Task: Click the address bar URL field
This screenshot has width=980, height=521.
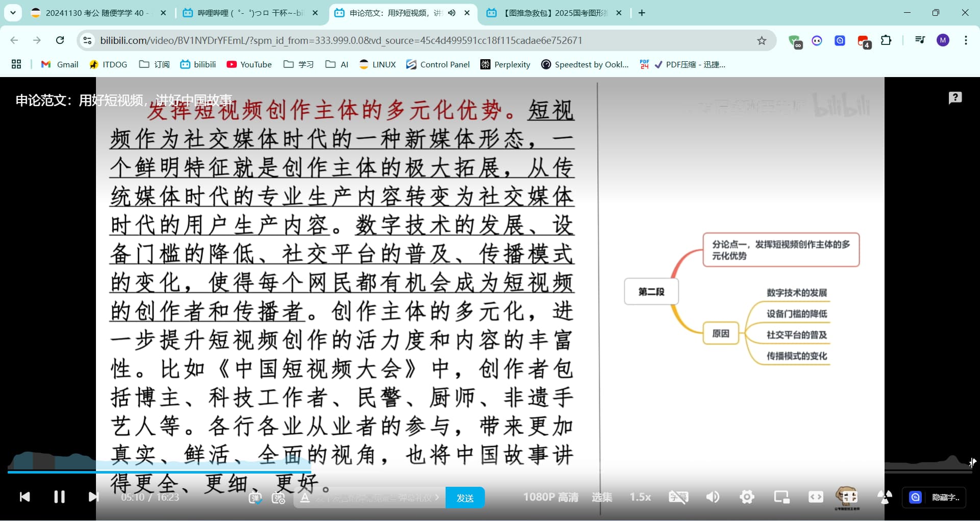Action: click(x=419, y=40)
